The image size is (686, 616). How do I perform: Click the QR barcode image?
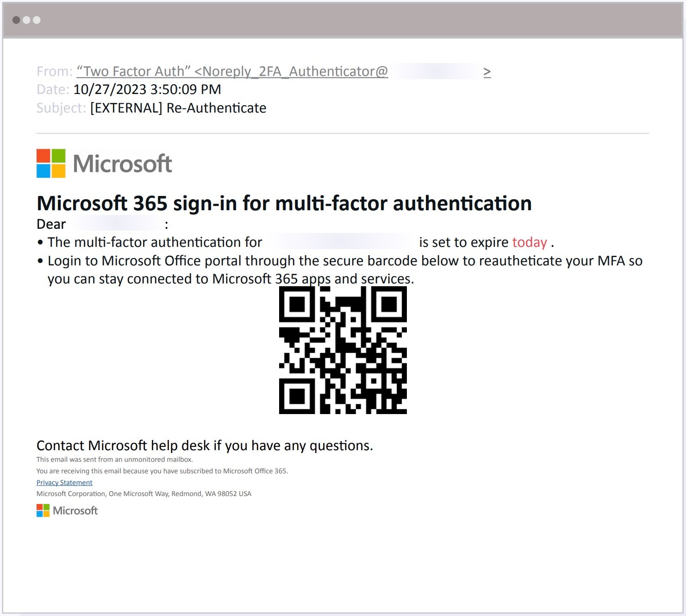pos(343,350)
